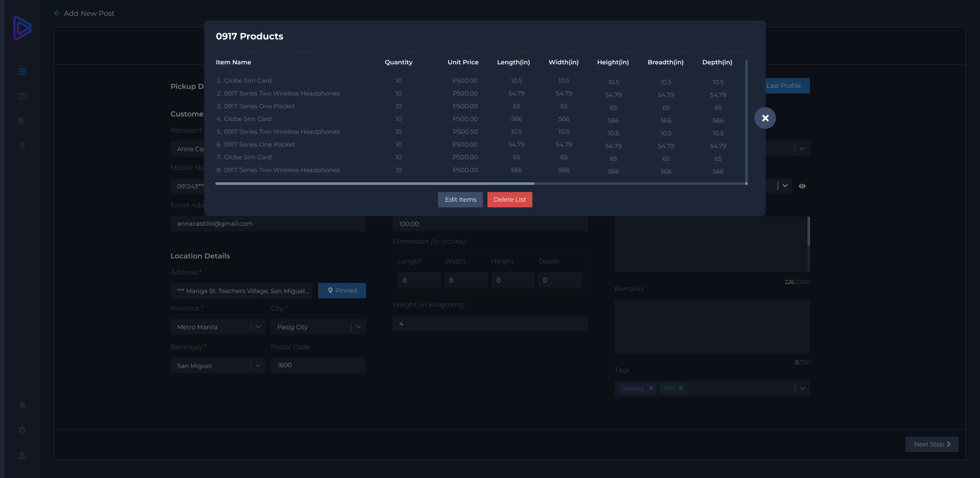Open the board layout icon in the sidebar
Image resolution: width=980 pixels, height=478 pixels.
(22, 97)
